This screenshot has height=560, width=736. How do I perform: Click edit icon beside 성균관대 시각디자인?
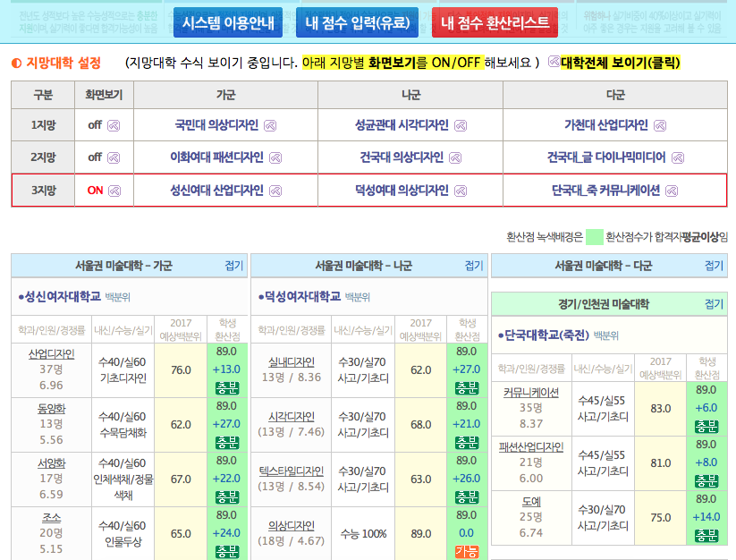(x=461, y=126)
